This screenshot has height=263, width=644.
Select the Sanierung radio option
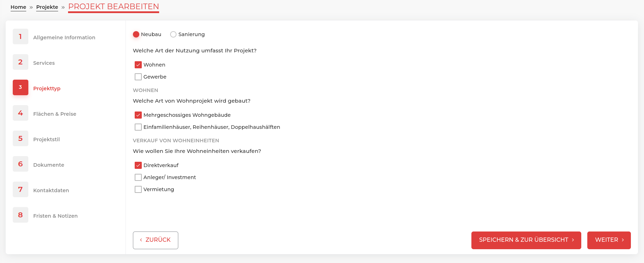[x=173, y=34]
